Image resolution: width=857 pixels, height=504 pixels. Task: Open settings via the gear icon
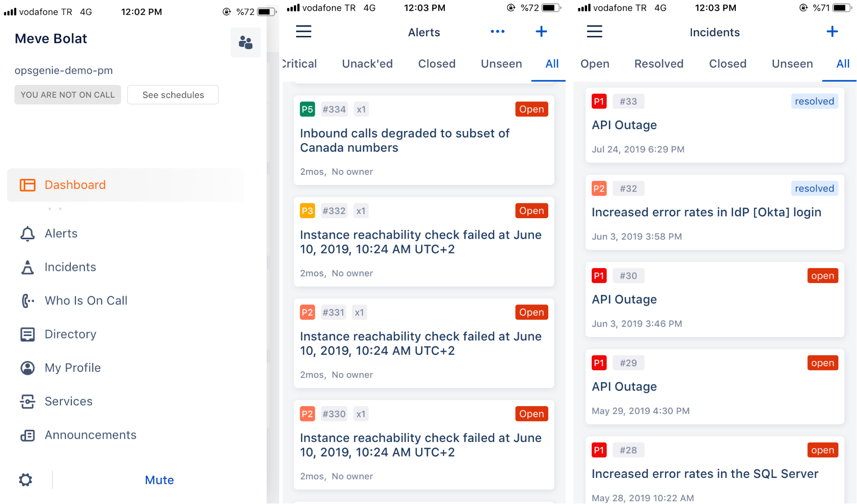pyautogui.click(x=26, y=480)
